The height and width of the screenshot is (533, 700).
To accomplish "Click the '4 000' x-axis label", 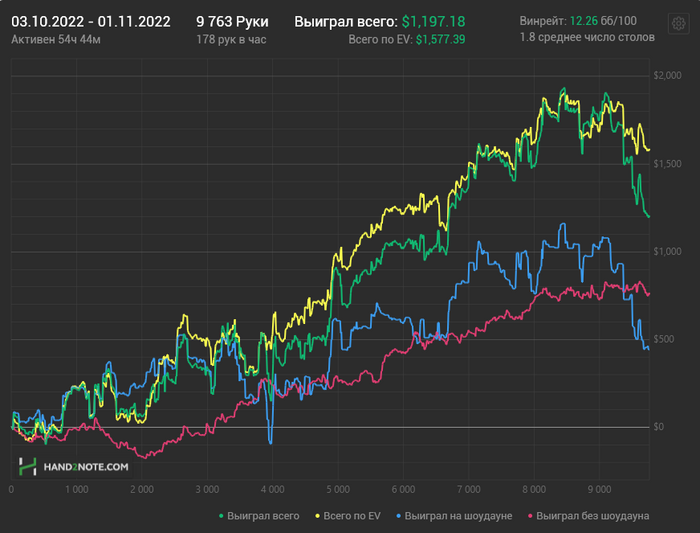I will 272,490.
